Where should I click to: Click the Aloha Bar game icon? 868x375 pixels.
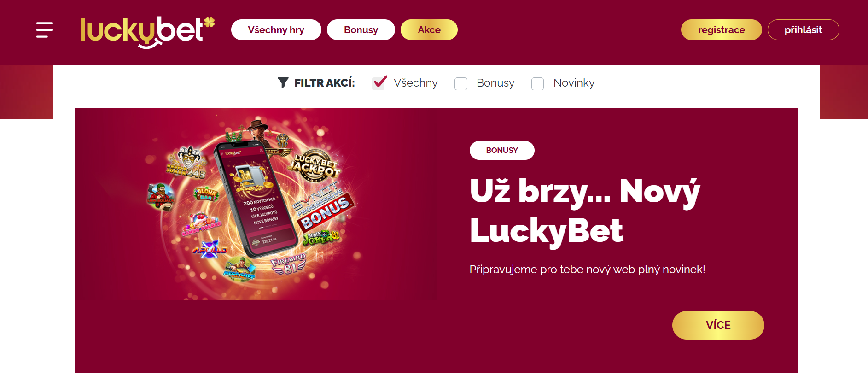coord(206,193)
